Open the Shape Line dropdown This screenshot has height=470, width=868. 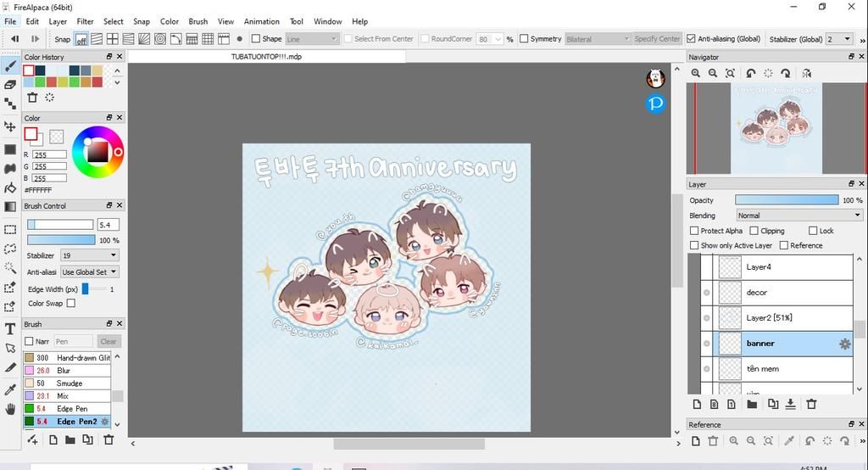coord(312,39)
